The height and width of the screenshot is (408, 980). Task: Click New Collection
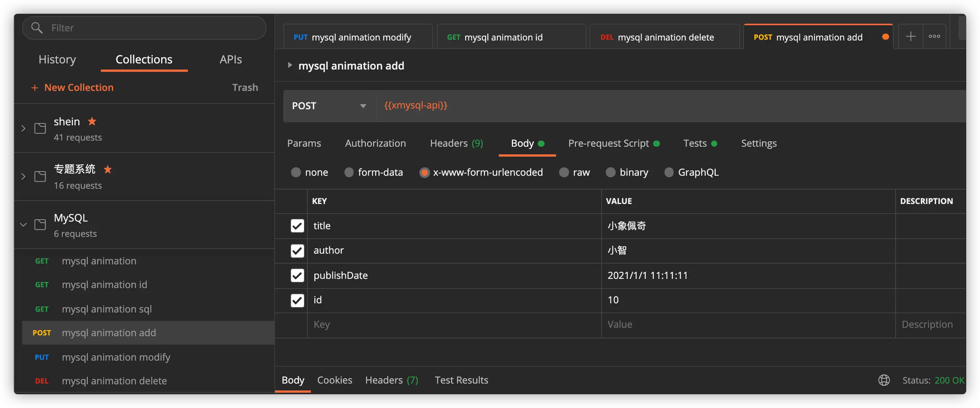(x=72, y=87)
